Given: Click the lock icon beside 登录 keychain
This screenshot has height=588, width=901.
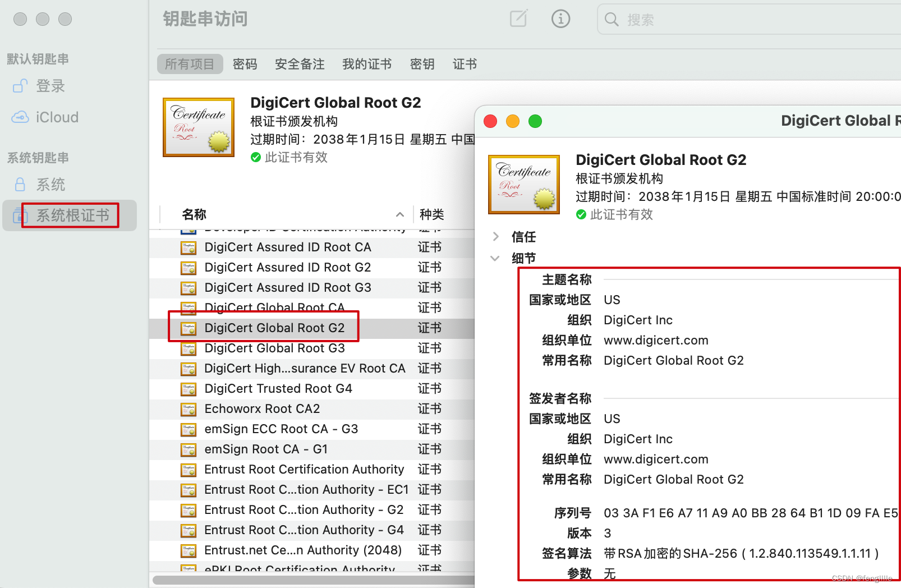Looking at the screenshot, I should [x=20, y=86].
